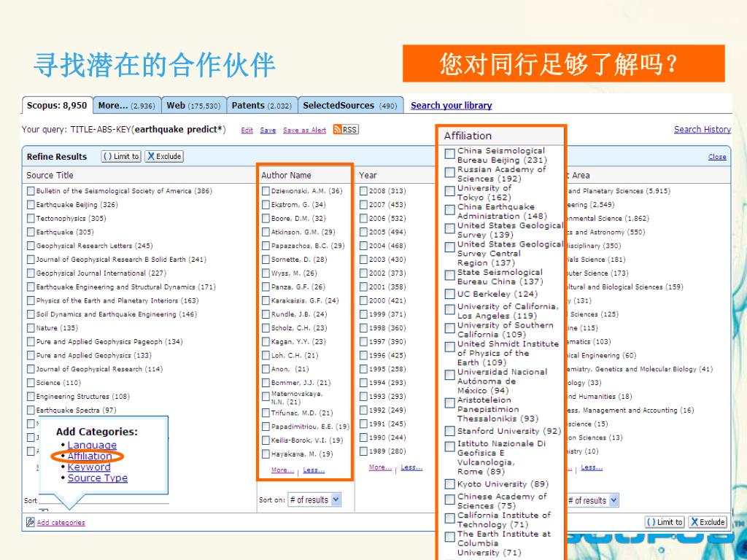Image resolution: width=747 pixels, height=560 pixels.
Task: Click top Limit to button
Action: pos(121,156)
